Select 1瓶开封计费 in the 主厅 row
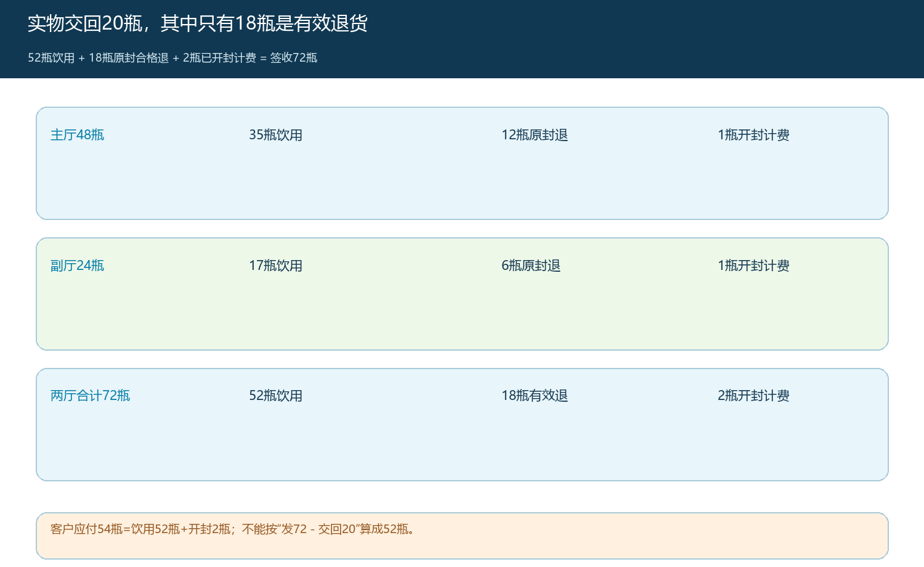 click(753, 135)
